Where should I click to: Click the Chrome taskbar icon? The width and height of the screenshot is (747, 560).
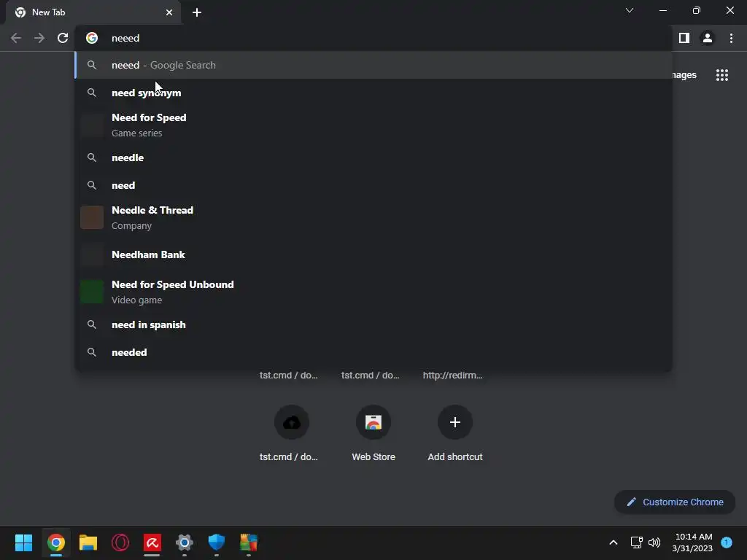click(55, 542)
